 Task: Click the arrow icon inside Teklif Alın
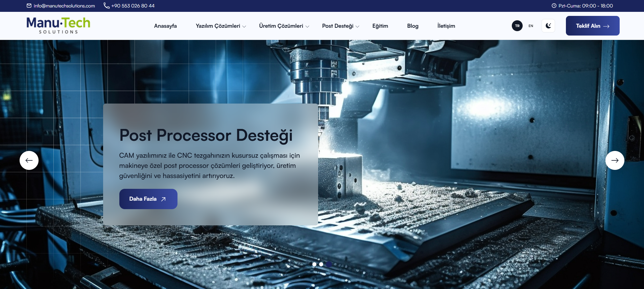pyautogui.click(x=606, y=26)
